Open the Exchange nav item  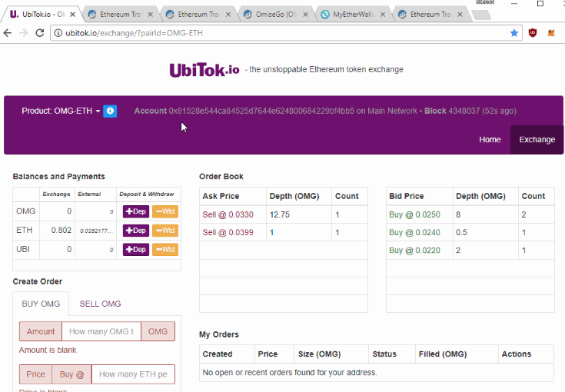pyautogui.click(x=537, y=140)
